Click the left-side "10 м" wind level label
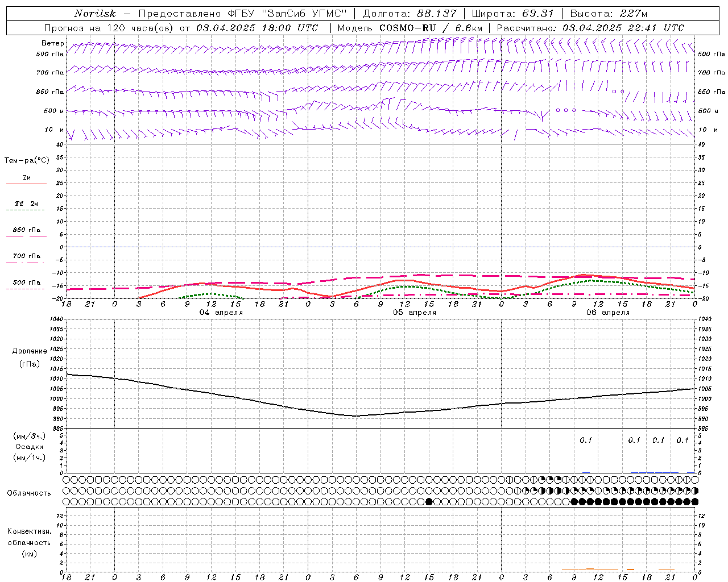Viewport: 728px width, 582px height. [54, 130]
